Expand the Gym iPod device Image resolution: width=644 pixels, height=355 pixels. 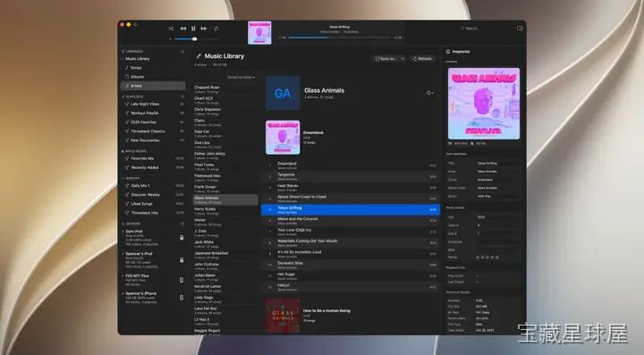pyautogui.click(x=123, y=232)
